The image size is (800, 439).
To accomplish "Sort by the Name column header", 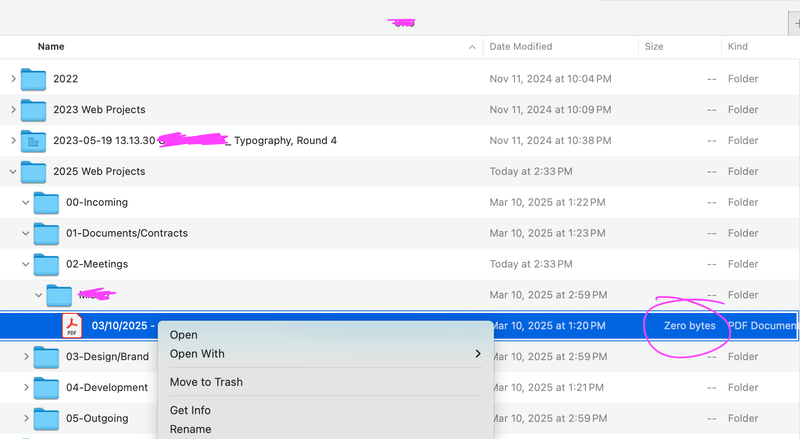I will click(52, 47).
